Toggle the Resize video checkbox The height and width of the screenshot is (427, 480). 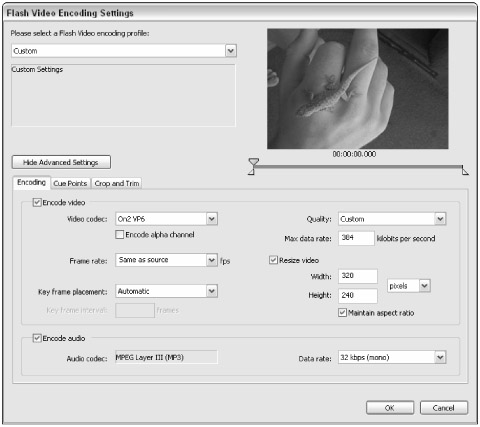click(273, 260)
